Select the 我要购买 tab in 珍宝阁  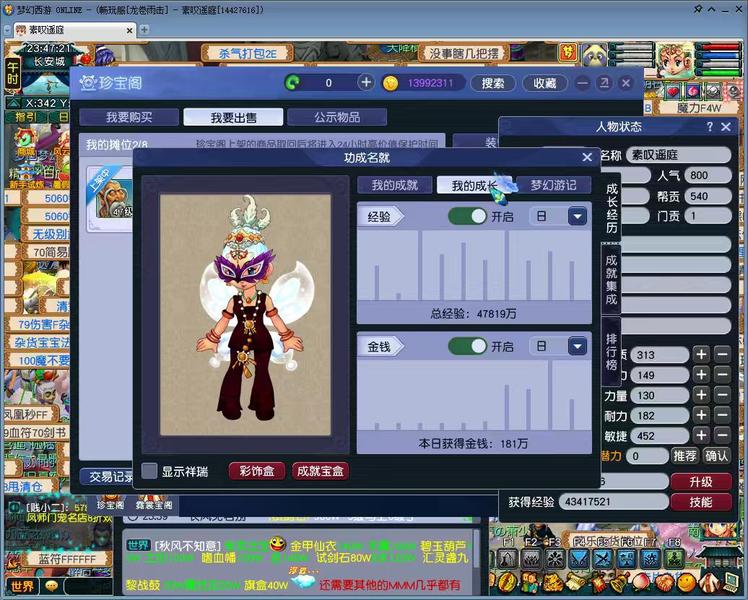pyautogui.click(x=129, y=117)
